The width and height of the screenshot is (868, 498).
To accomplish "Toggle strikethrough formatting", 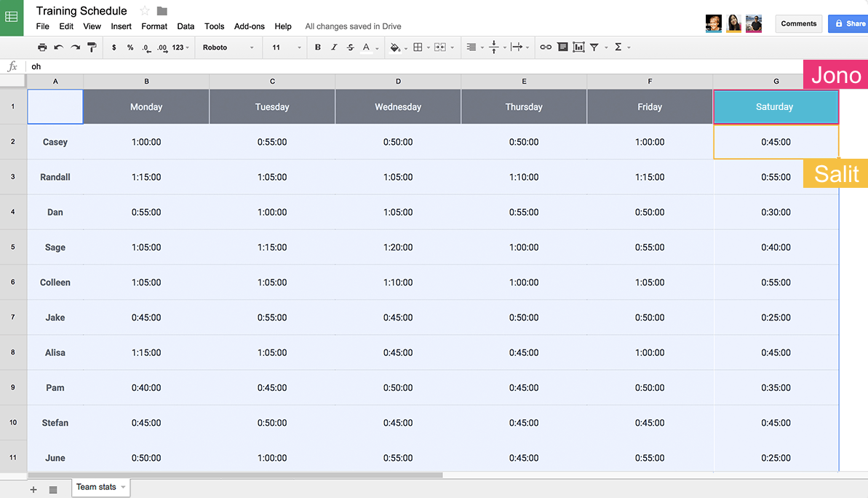I will tap(350, 47).
